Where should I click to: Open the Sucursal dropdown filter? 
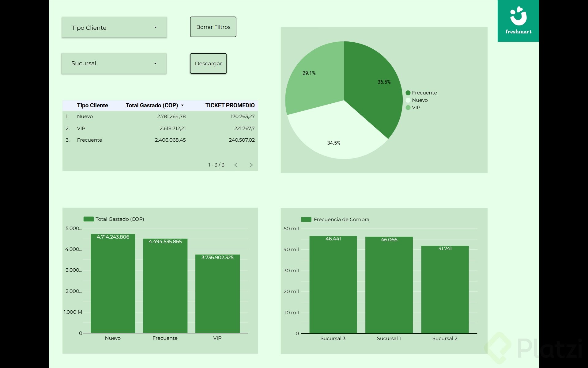click(x=114, y=63)
